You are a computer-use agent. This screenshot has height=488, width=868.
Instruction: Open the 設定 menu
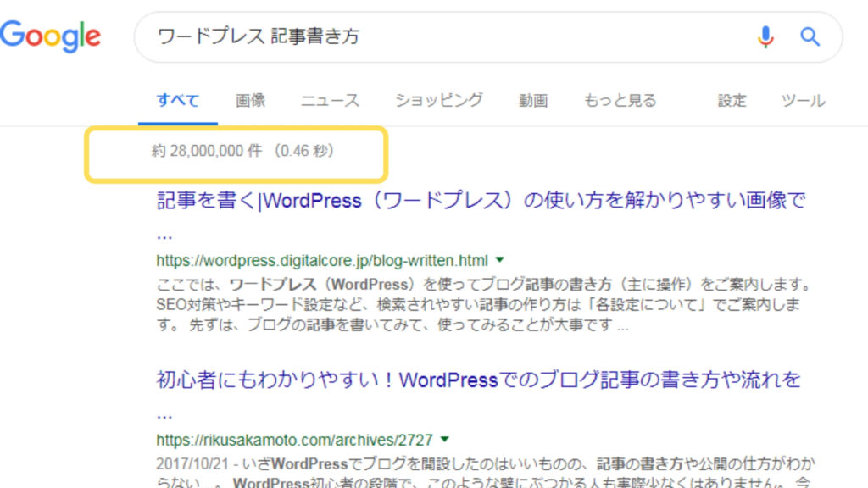pos(732,101)
